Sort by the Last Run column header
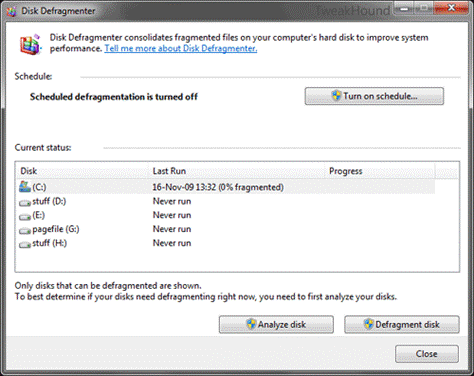 coord(237,171)
